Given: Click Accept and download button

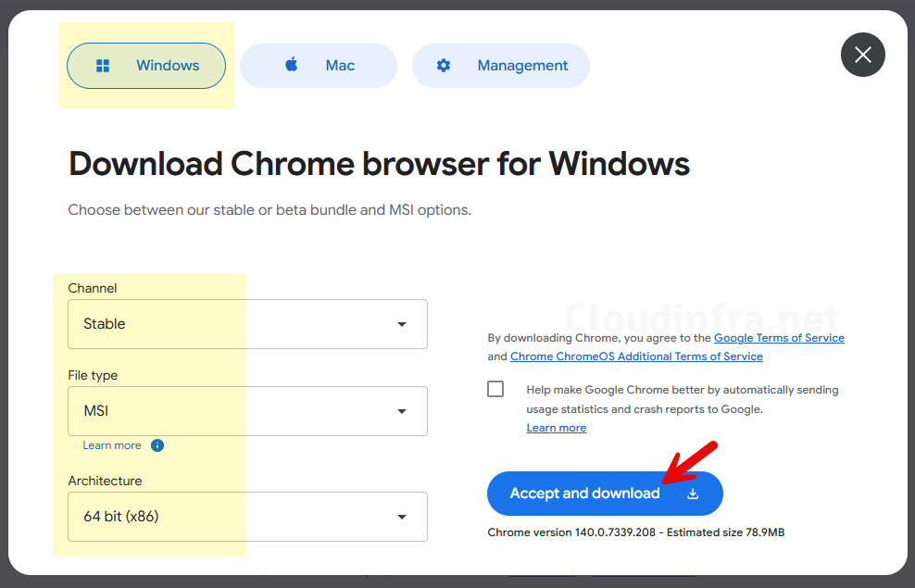Looking at the screenshot, I should click(x=605, y=494).
